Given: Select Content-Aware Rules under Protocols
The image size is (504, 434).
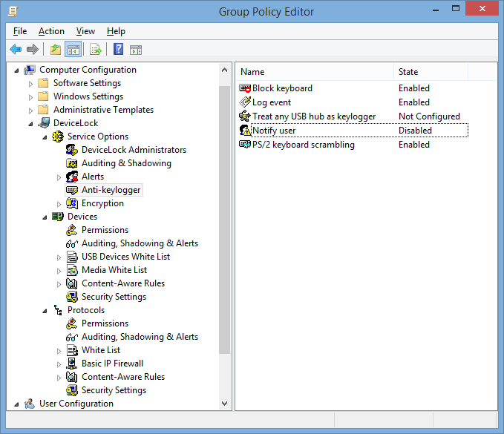Looking at the screenshot, I should (123, 377).
